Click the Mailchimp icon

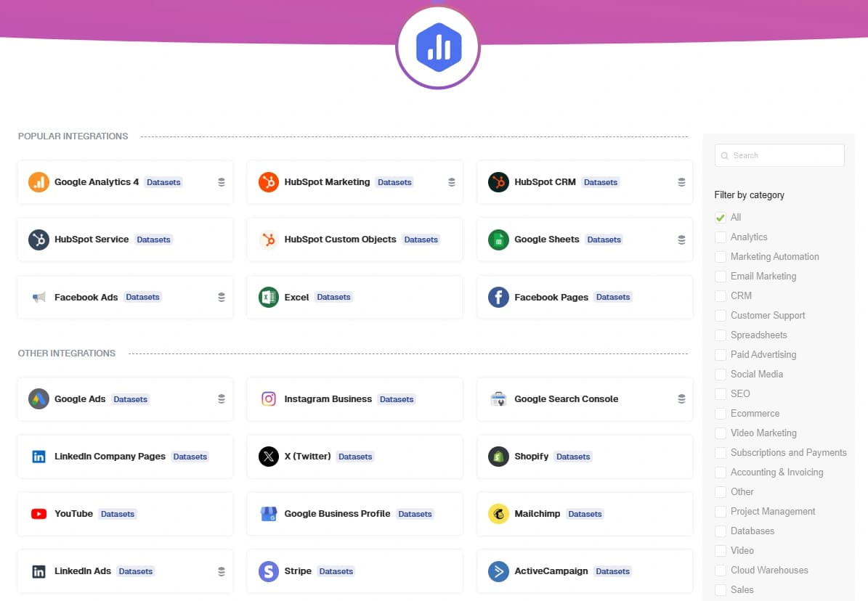pyautogui.click(x=498, y=514)
